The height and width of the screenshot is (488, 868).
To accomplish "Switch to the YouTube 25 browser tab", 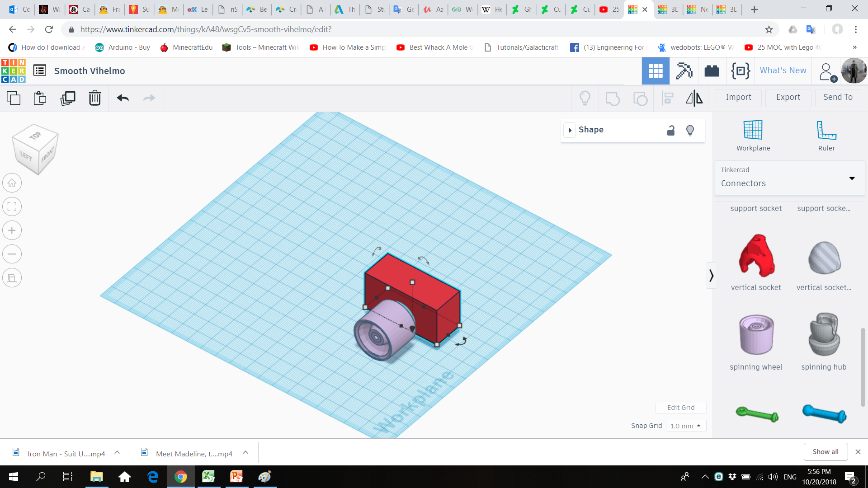I will point(609,9).
